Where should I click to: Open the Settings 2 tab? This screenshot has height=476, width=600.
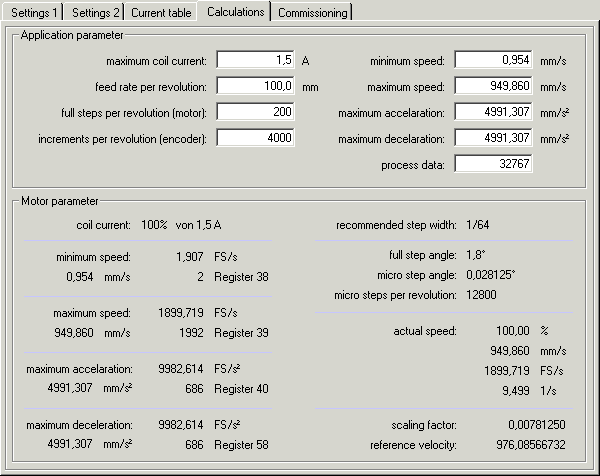[95, 13]
